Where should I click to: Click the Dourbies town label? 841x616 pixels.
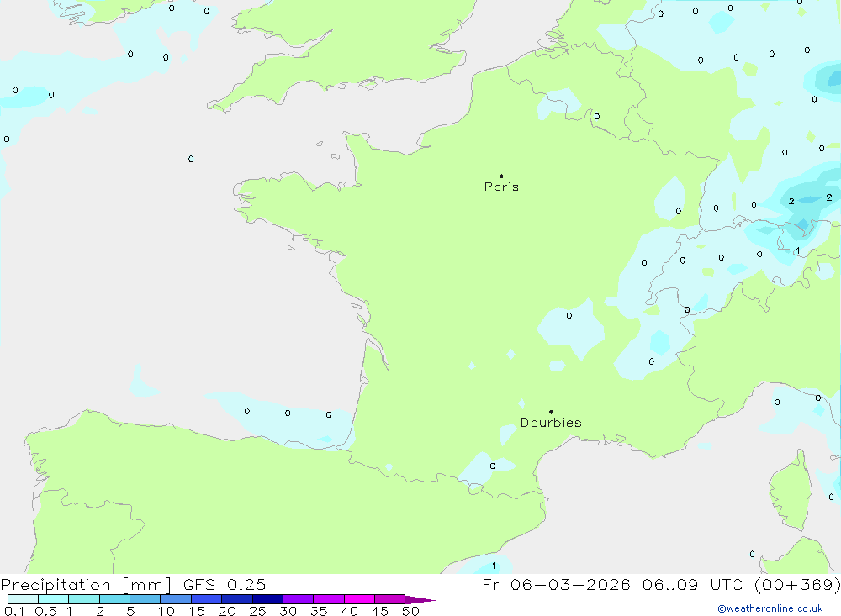[551, 423]
